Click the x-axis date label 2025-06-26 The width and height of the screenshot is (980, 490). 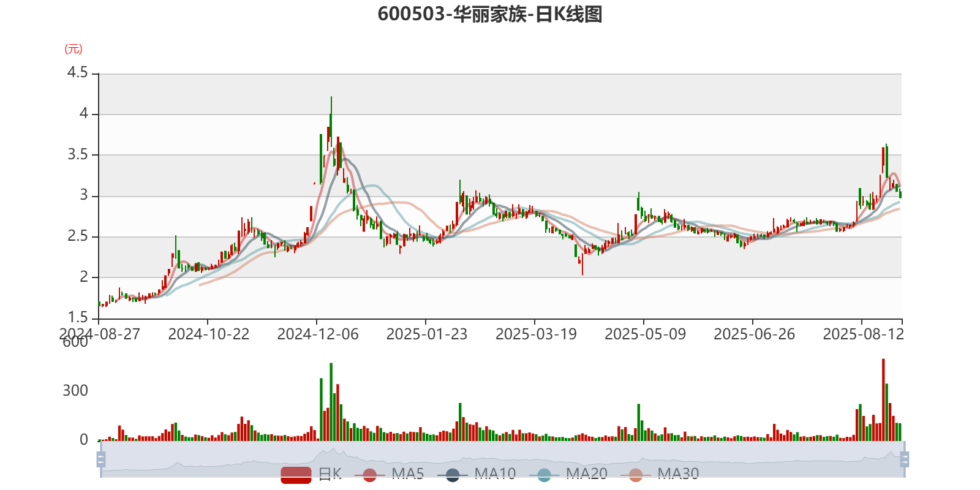point(754,334)
